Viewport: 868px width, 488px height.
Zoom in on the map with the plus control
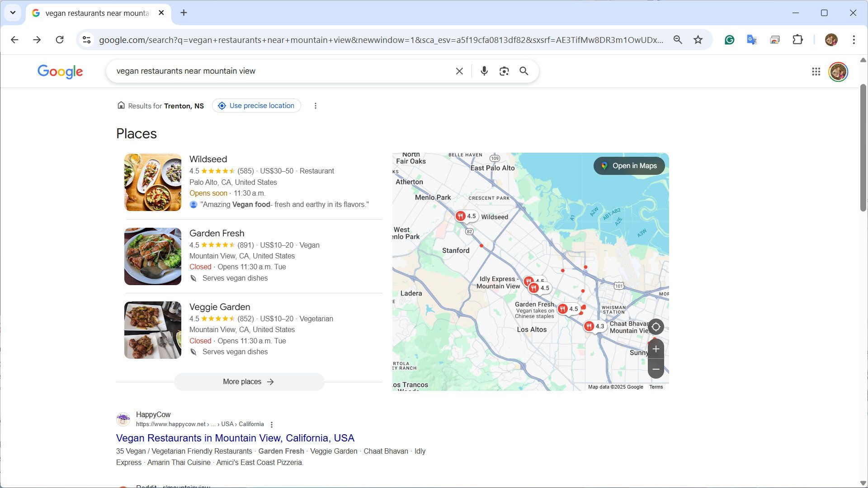click(x=656, y=348)
